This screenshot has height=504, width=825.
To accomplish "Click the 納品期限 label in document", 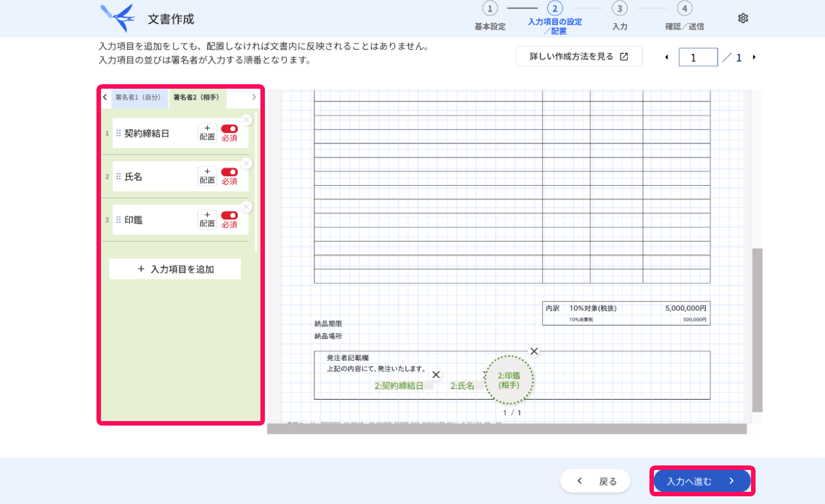I will tap(328, 323).
